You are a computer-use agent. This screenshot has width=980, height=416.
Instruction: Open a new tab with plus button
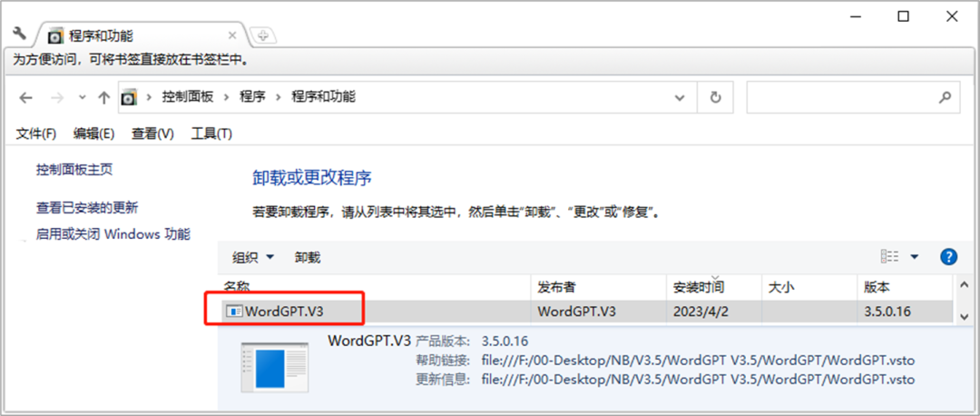[263, 36]
